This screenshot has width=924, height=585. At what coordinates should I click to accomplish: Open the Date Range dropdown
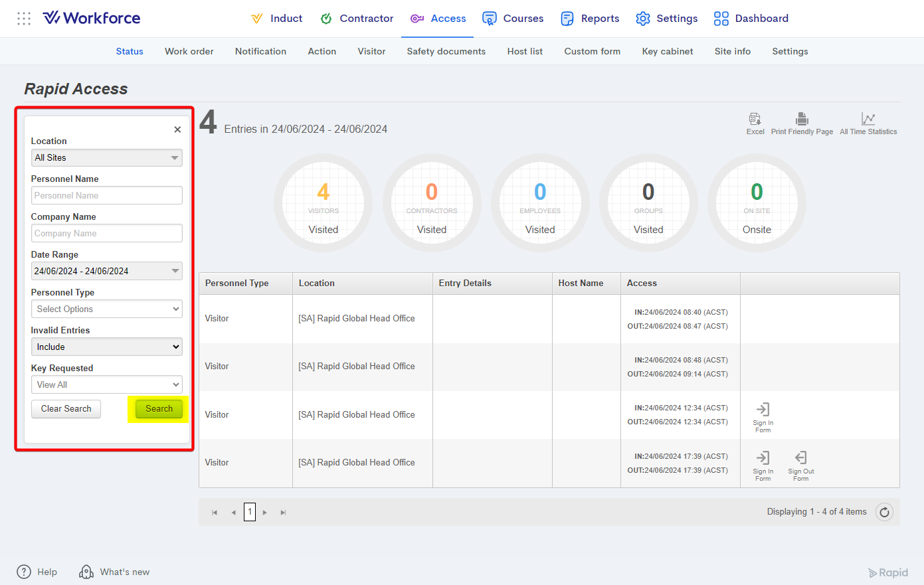107,271
